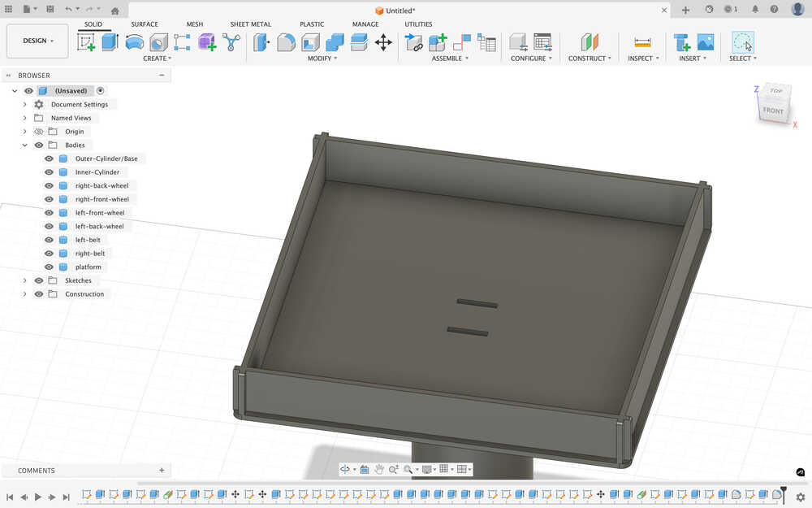Viewport: 812px width, 508px height.
Task: Switch to the UTILITIES tab
Action: click(x=418, y=24)
